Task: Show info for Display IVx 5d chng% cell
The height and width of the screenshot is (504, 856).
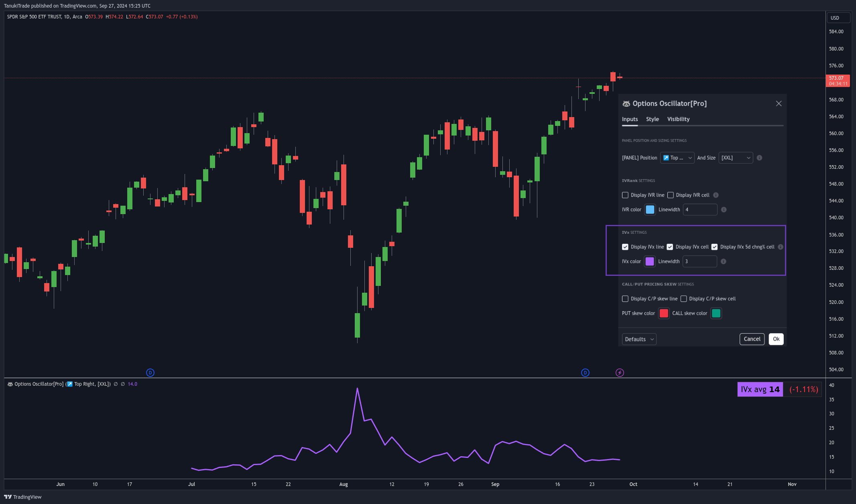Action: [x=780, y=247]
